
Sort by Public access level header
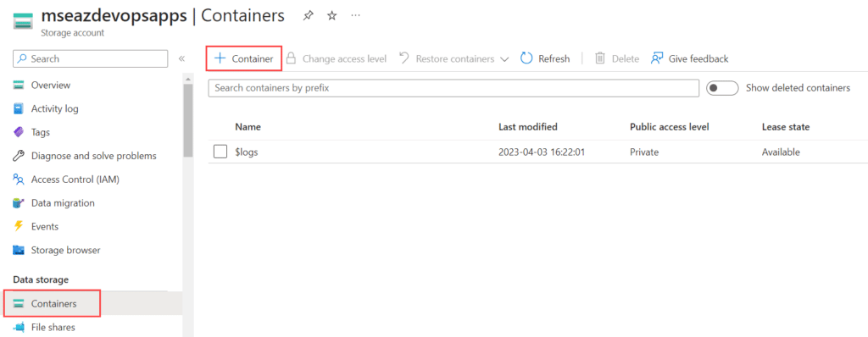pos(670,127)
